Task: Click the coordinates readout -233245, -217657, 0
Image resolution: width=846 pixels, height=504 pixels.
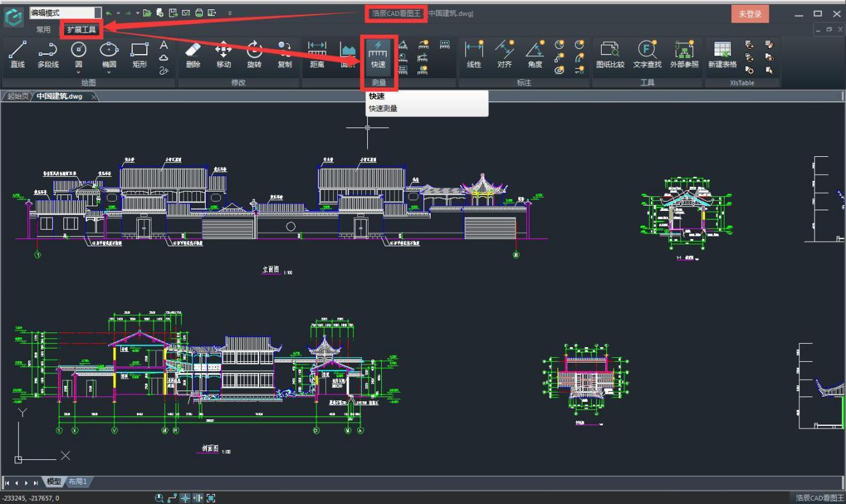Action: [30, 498]
